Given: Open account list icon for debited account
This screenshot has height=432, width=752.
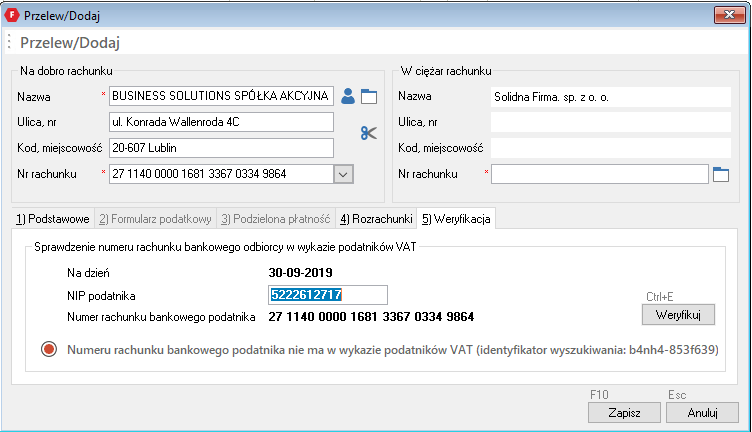Looking at the screenshot, I should [722, 174].
